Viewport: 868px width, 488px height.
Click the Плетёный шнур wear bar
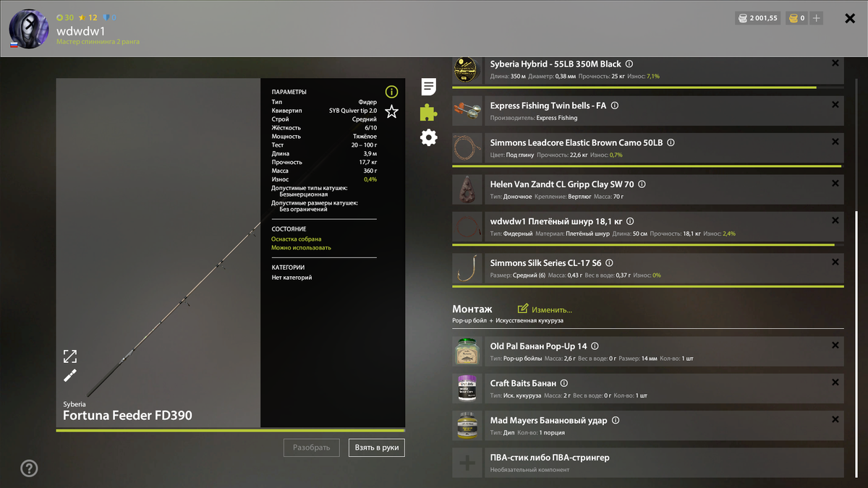click(648, 244)
